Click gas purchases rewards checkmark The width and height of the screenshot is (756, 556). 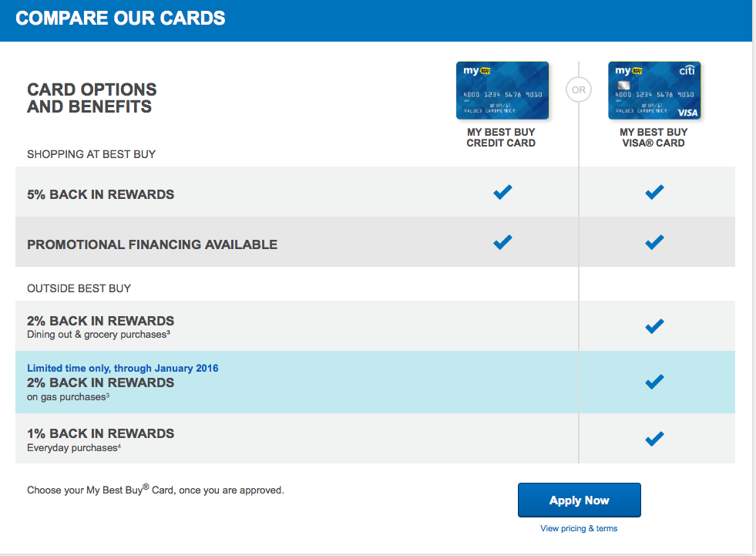coord(654,382)
